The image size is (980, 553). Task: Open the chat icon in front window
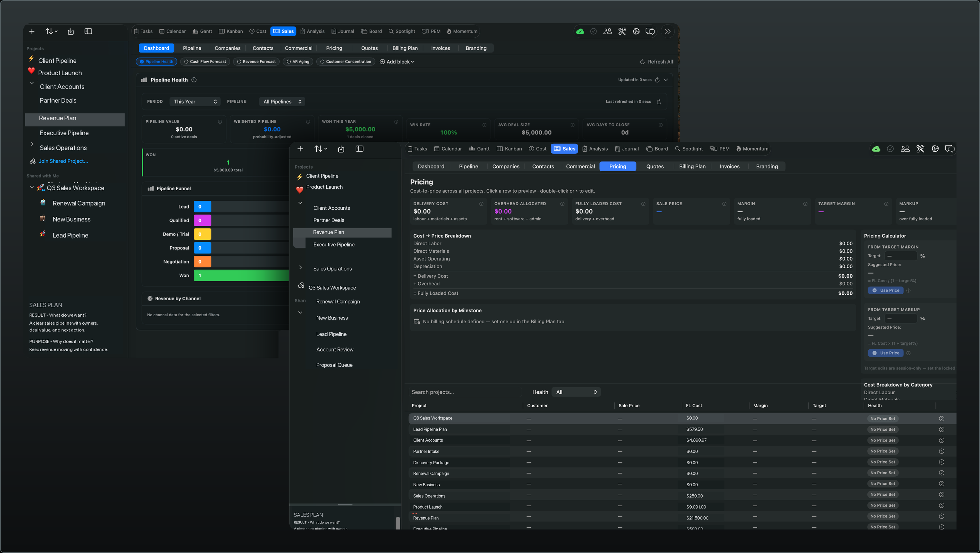[x=949, y=149]
